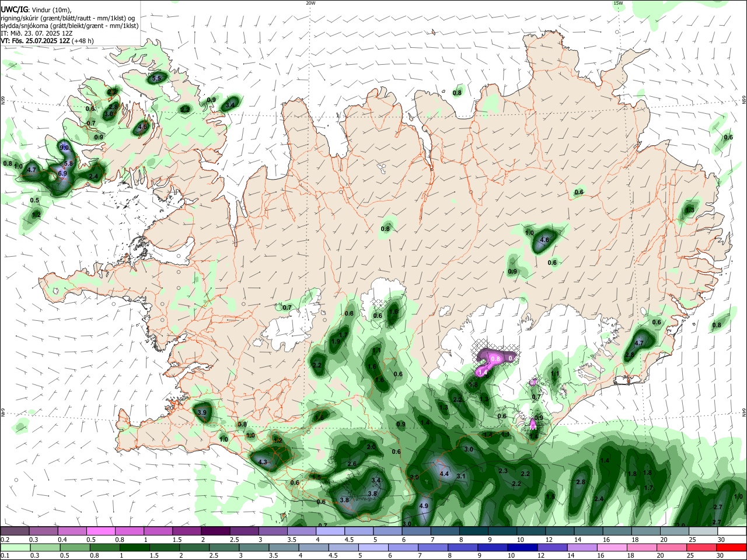
Task: Click the '2.6' precipitation value on the map
Action: 352,464
